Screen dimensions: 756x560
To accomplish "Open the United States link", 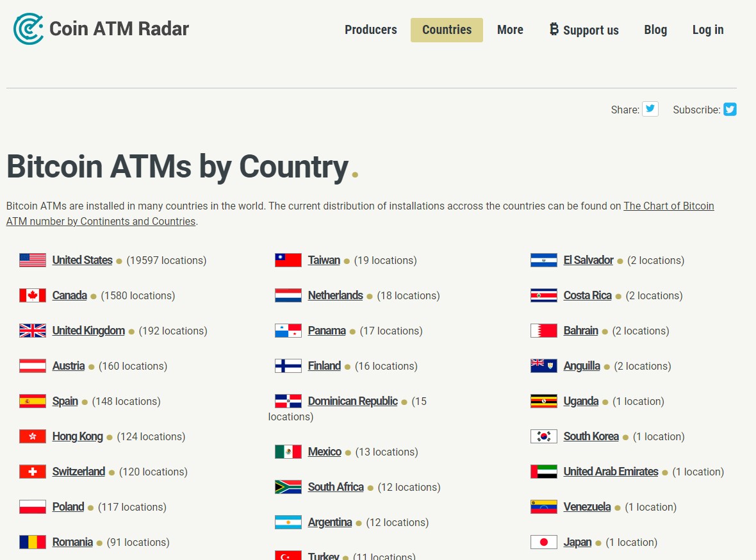I will tap(83, 260).
